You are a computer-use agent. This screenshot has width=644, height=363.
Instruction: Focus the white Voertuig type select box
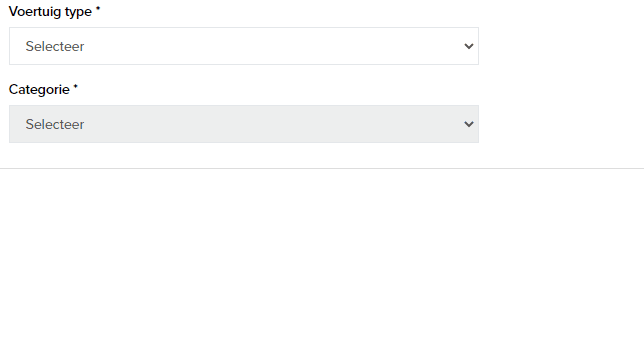pyautogui.click(x=244, y=46)
